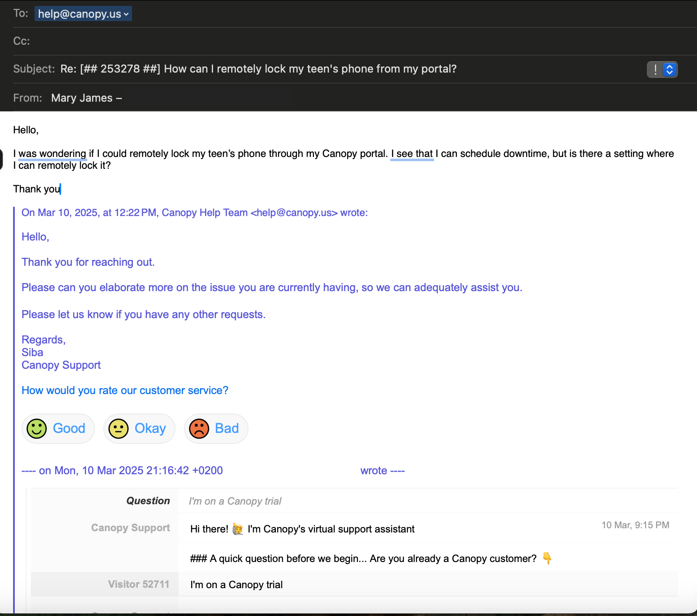Image resolution: width=697 pixels, height=616 pixels.
Task: Open the help@canopy.us recipient dropdown
Action: tap(83, 14)
